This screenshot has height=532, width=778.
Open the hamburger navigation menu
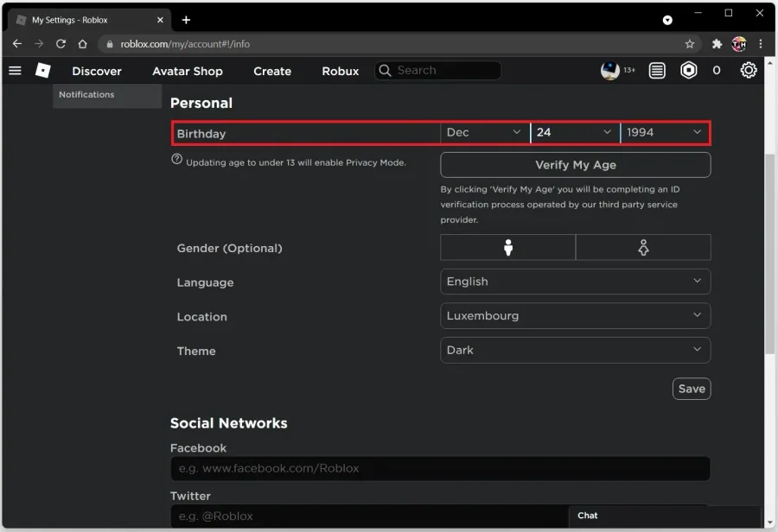coord(15,71)
